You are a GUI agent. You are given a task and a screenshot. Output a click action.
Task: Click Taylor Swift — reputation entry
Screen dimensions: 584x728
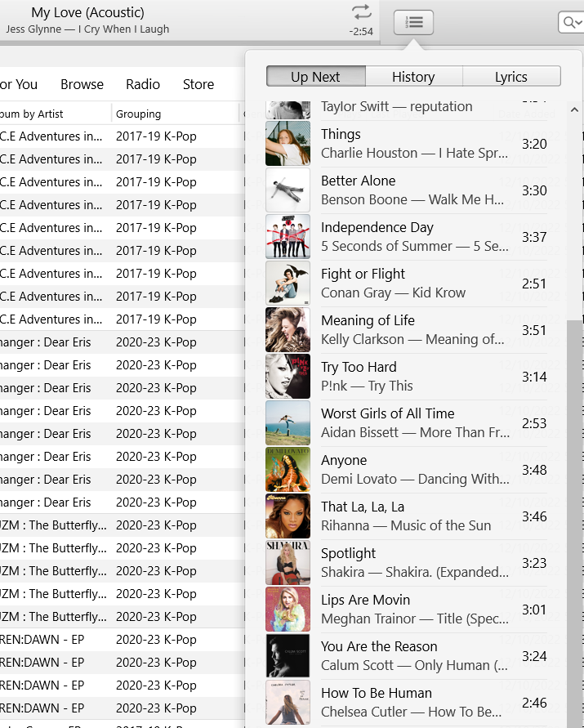point(397,106)
